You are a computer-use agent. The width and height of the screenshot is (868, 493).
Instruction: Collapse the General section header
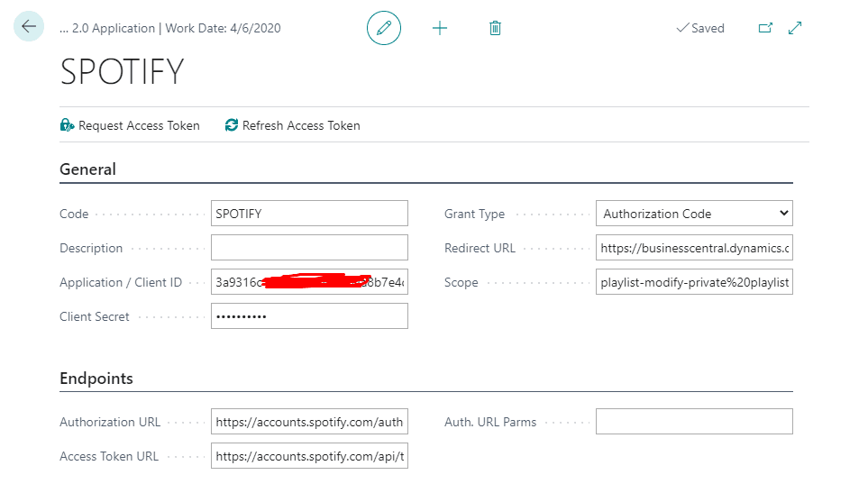point(88,169)
